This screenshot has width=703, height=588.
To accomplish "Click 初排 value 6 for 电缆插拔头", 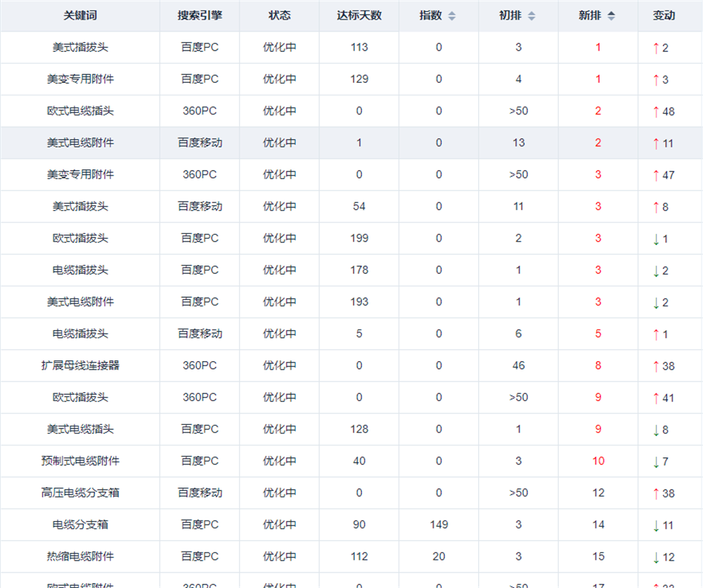I will tap(519, 334).
